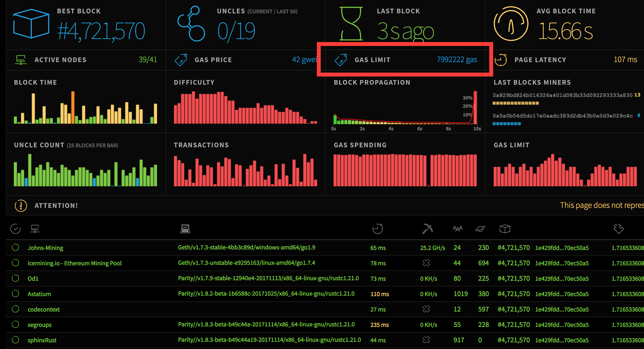Click the best block cube icon
Screen dimensions: 644x349
(31, 24)
